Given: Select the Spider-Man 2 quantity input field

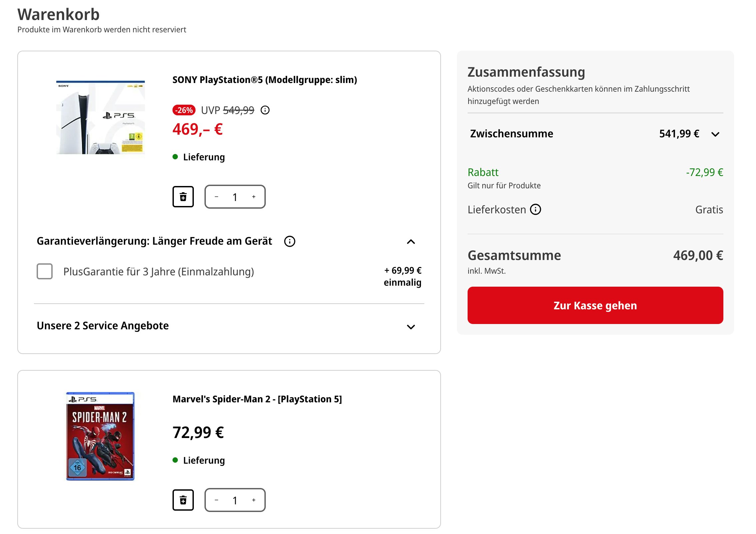Looking at the screenshot, I should pyautogui.click(x=235, y=500).
